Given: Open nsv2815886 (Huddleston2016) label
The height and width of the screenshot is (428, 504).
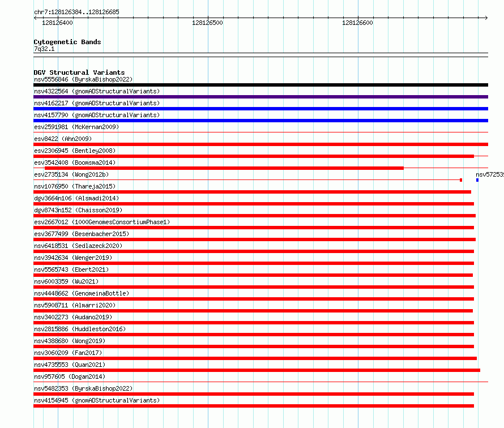Looking at the screenshot, I should click(80, 329).
